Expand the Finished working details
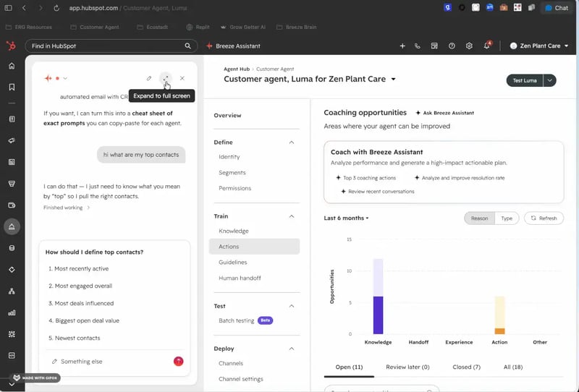 point(67,208)
